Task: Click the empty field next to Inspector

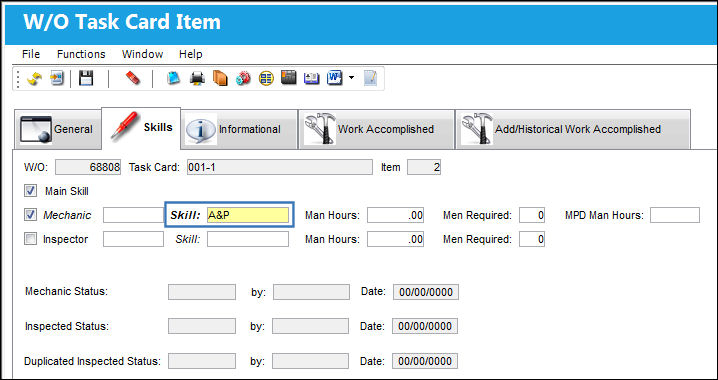Action: [133, 239]
